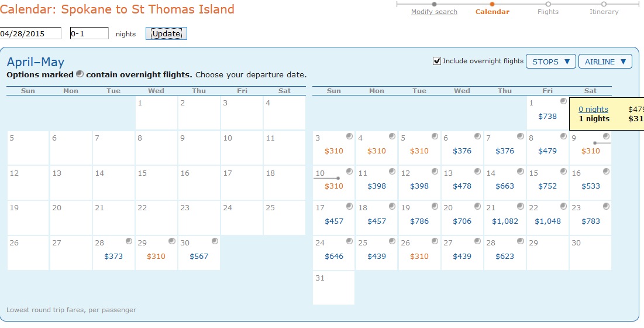Click overnight icon on May 6 cell
Image resolution: width=644 pixels, height=328 pixels.
click(x=477, y=136)
